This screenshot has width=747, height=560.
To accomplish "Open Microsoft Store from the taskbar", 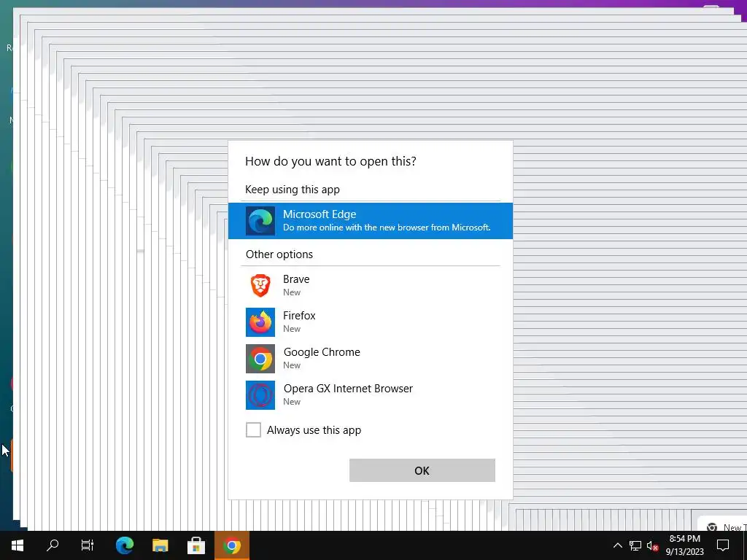I will click(x=196, y=545).
